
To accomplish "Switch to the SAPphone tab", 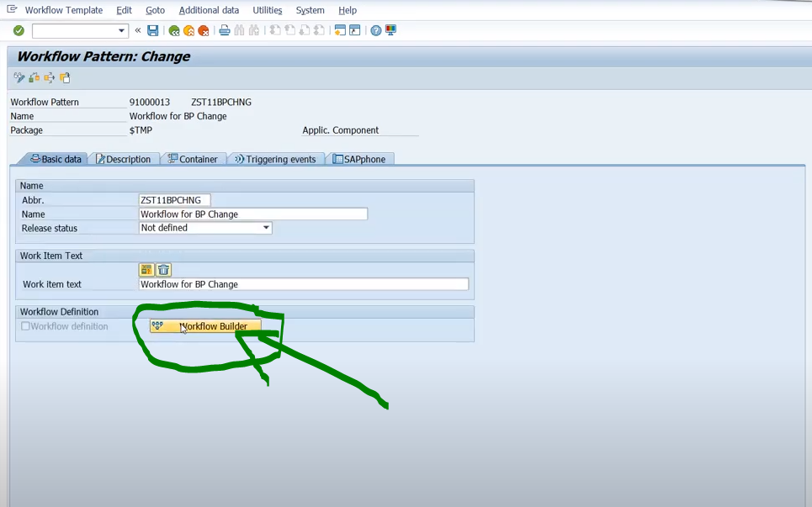I will click(359, 159).
